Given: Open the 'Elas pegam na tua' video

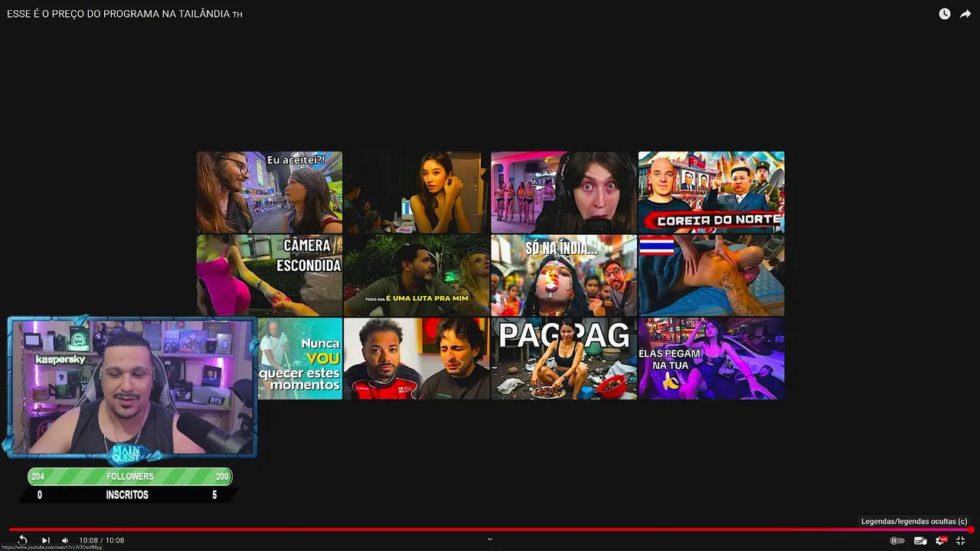Looking at the screenshot, I should [711, 358].
